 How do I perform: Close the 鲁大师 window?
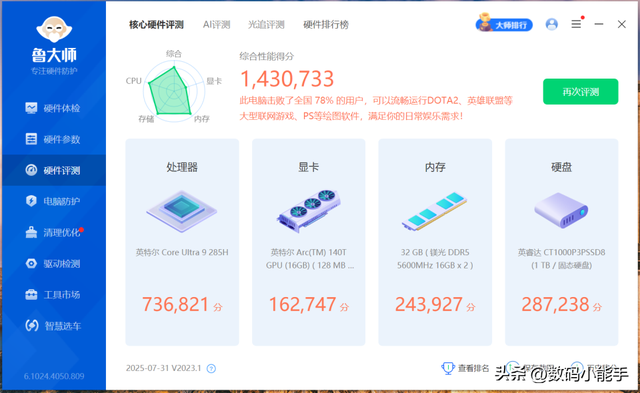[622, 24]
